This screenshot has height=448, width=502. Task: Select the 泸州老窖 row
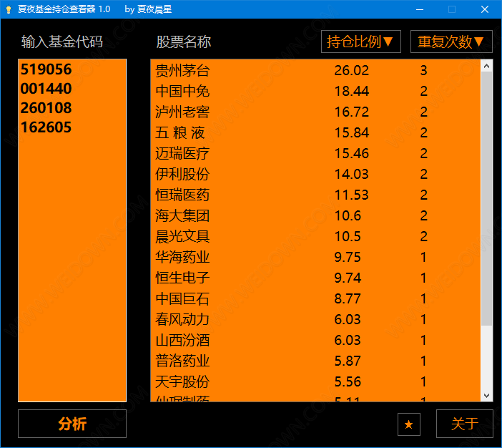(315, 112)
